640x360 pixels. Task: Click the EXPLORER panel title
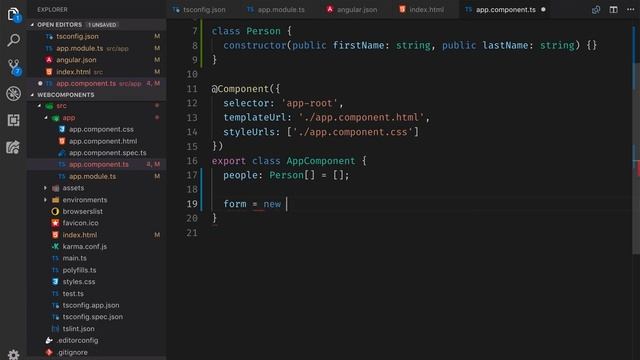click(x=52, y=9)
